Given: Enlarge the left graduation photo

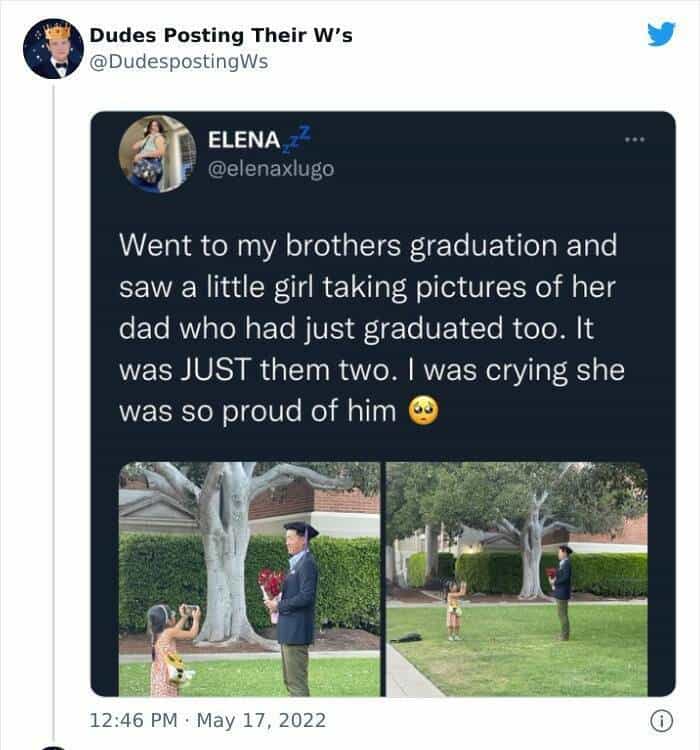Looking at the screenshot, I should coord(250,578).
